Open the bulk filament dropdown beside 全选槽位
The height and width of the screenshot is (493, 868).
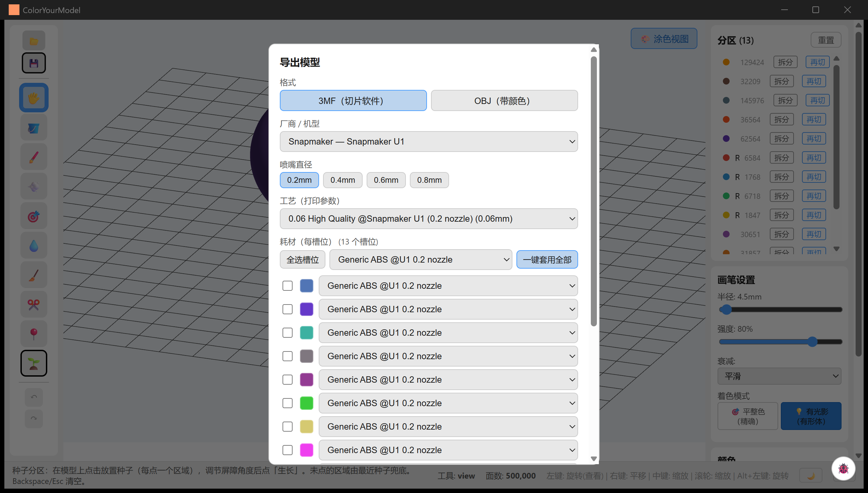pos(421,260)
